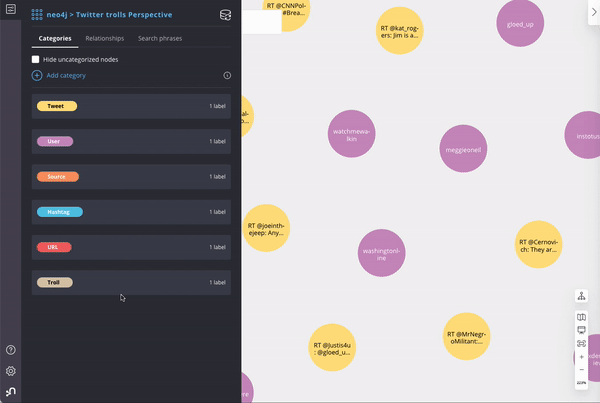Select the instotus user node
Image resolution: width=600 pixels, height=403 pixels.
(583, 135)
